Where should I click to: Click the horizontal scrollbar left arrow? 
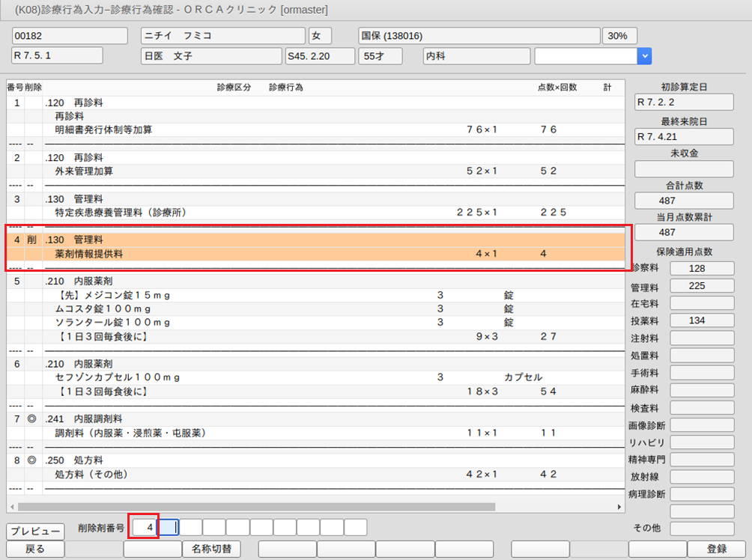click(12, 507)
